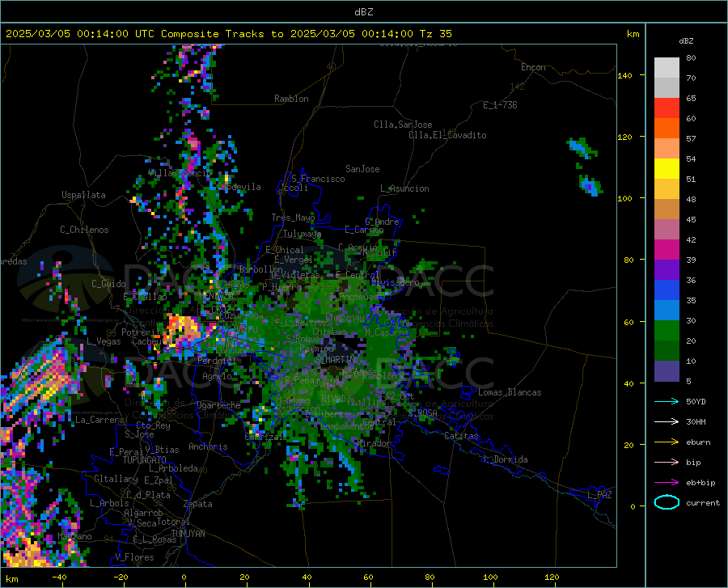Click the '50YD' legend label

pyautogui.click(x=696, y=401)
